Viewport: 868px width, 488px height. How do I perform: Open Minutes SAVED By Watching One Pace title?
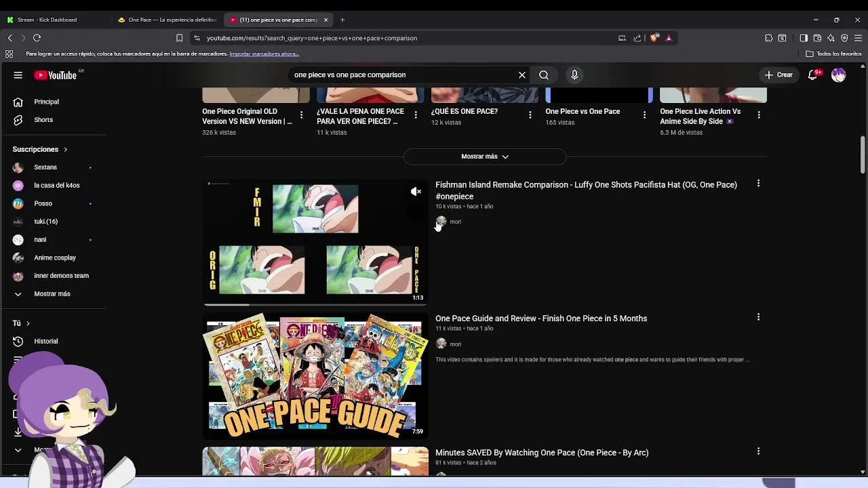click(542, 453)
